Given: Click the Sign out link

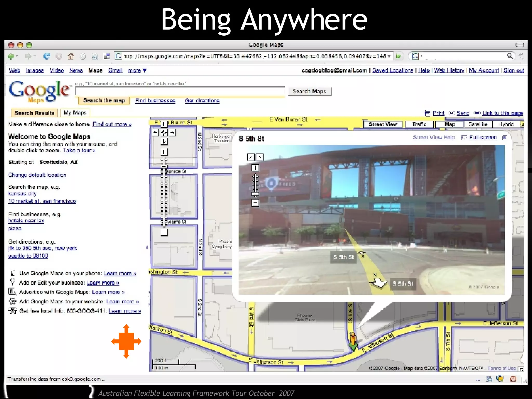Looking at the screenshot, I should 514,70.
